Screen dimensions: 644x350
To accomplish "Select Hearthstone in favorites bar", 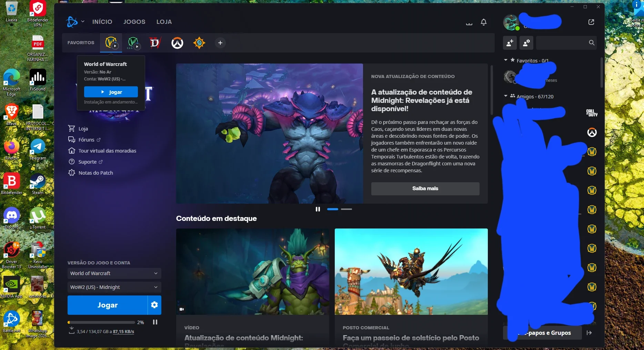I will point(199,43).
